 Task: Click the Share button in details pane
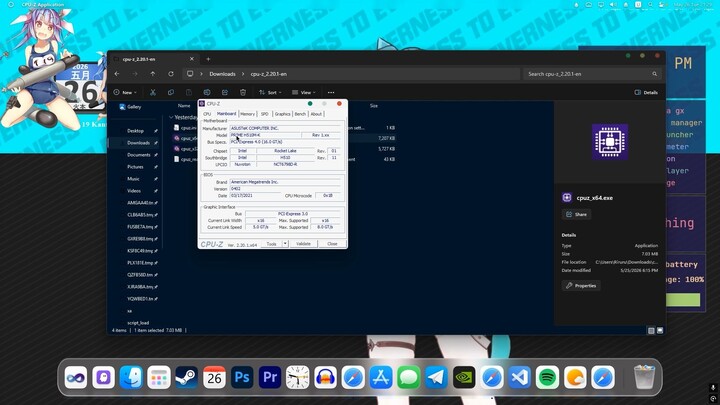pos(576,214)
